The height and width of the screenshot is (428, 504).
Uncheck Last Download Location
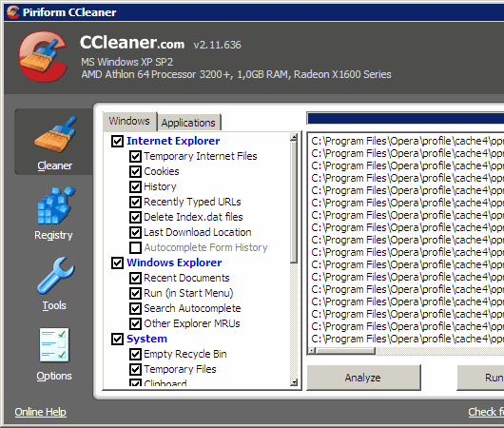pyautogui.click(x=135, y=232)
